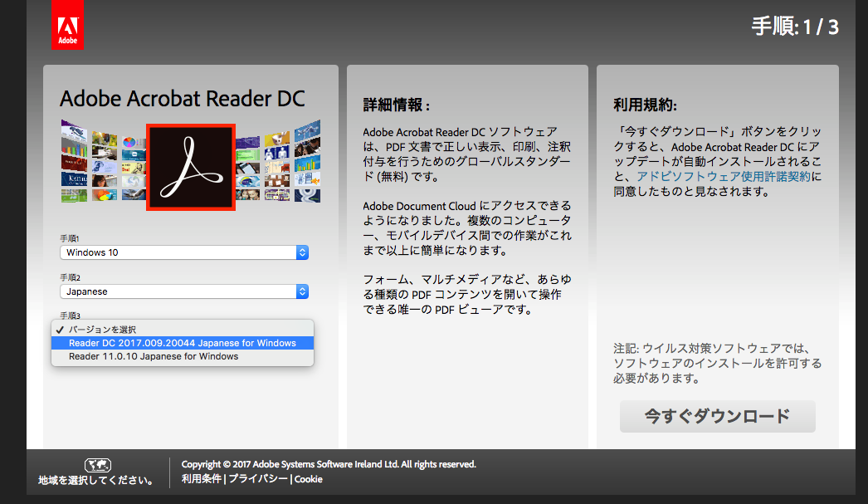Click the Acrobat Reader DC PDF icon

192,167
